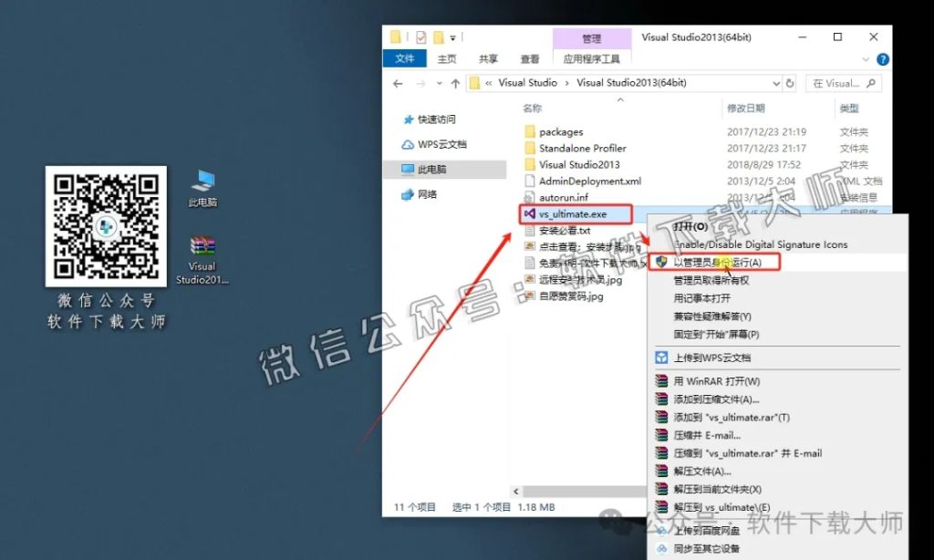Select AdminDeployment.xml file

[x=590, y=181]
